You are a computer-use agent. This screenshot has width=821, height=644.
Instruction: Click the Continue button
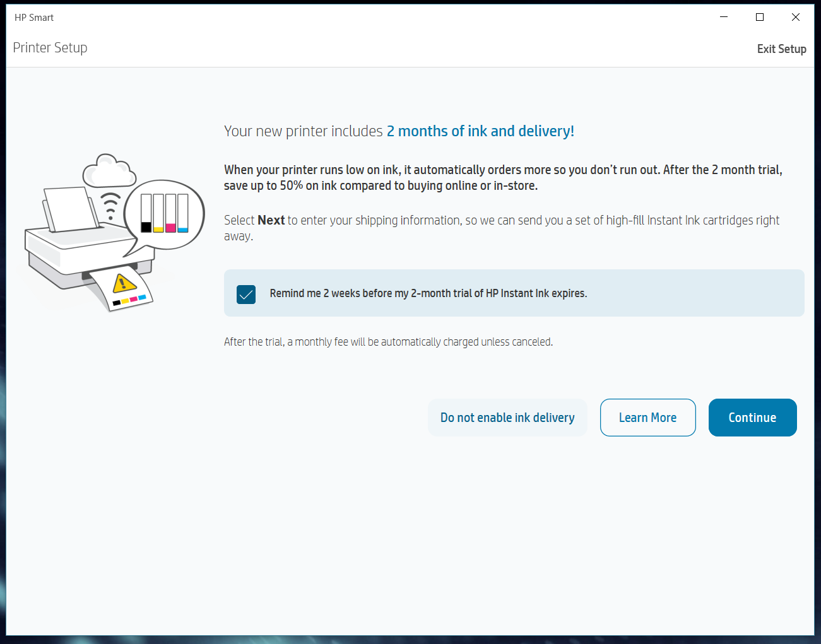[x=752, y=418]
